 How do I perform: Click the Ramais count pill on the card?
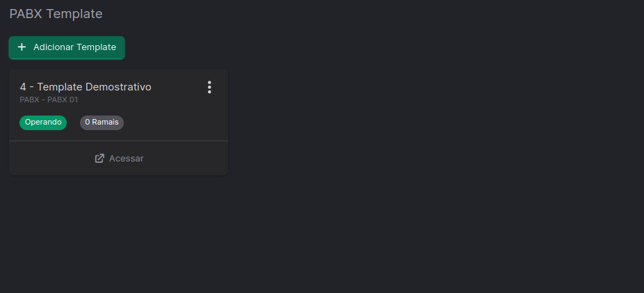tap(102, 122)
